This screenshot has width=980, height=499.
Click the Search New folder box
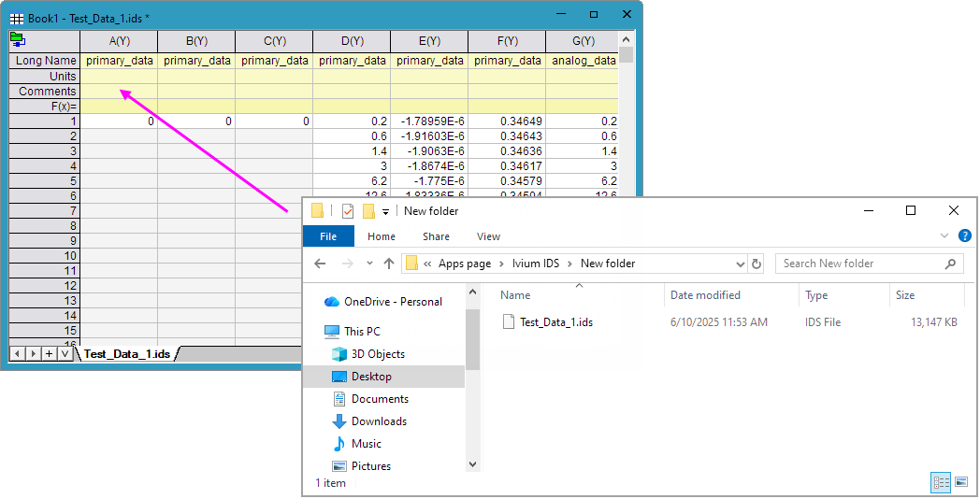[860, 264]
